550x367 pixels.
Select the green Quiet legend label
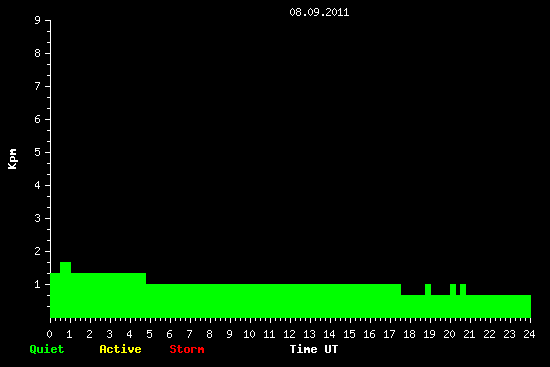47,349
